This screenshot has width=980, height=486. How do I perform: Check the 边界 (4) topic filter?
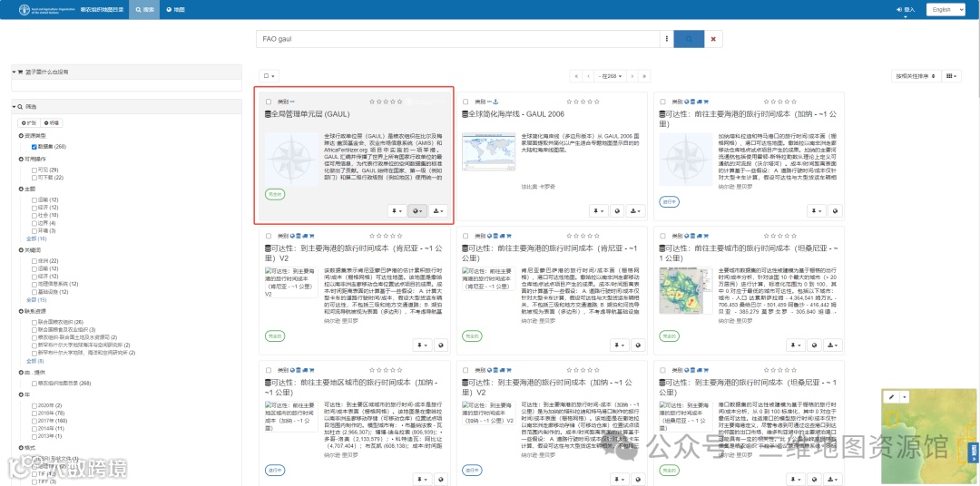tap(34, 223)
